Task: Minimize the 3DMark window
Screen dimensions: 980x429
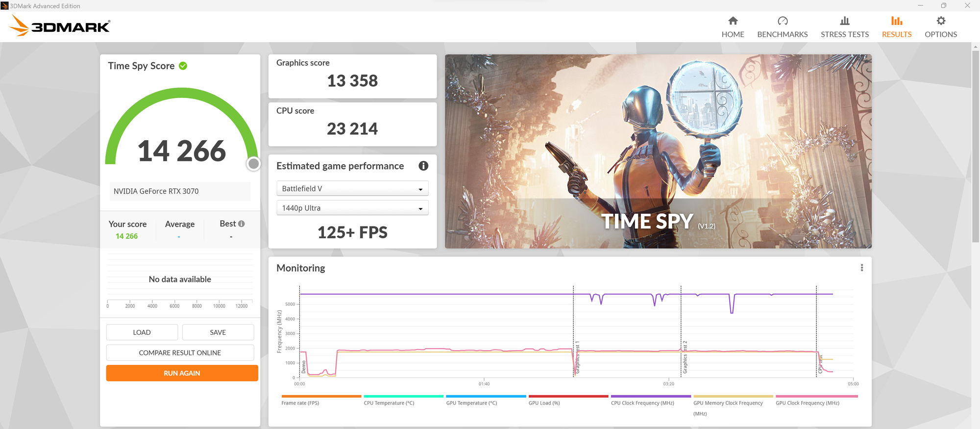Action: pyautogui.click(x=920, y=5)
